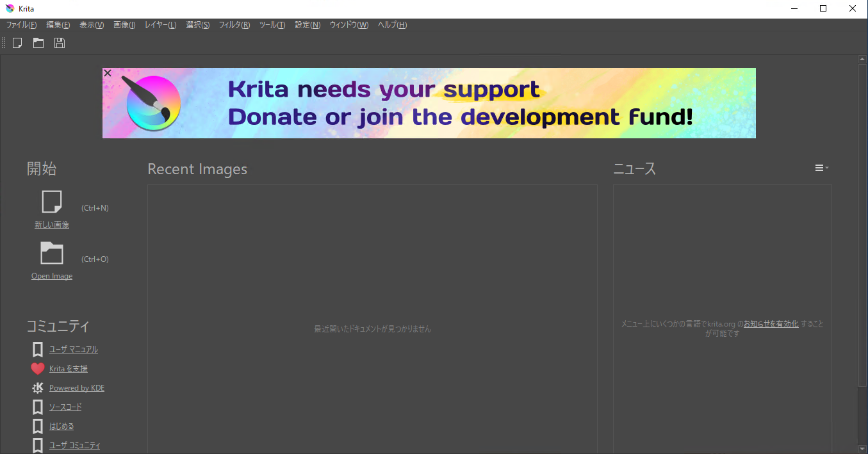This screenshot has height=454, width=868.
Task: Open the ソースコード link
Action: [x=66, y=407]
